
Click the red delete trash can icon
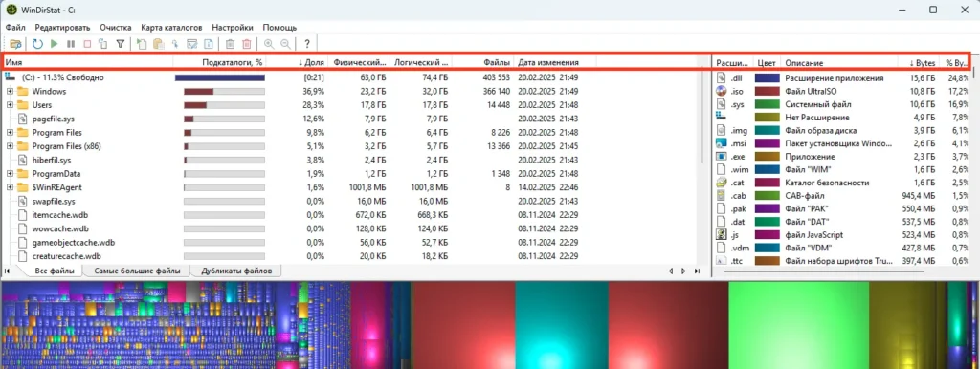tap(247, 44)
